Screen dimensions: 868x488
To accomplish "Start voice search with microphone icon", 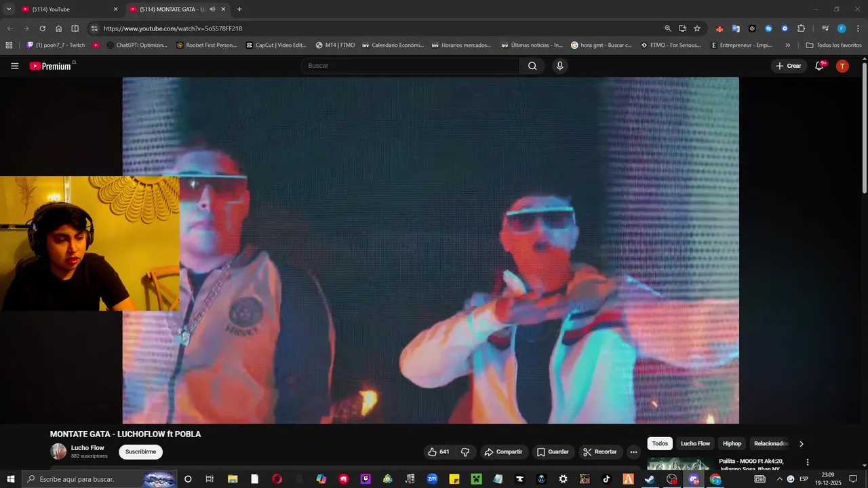I will [559, 66].
